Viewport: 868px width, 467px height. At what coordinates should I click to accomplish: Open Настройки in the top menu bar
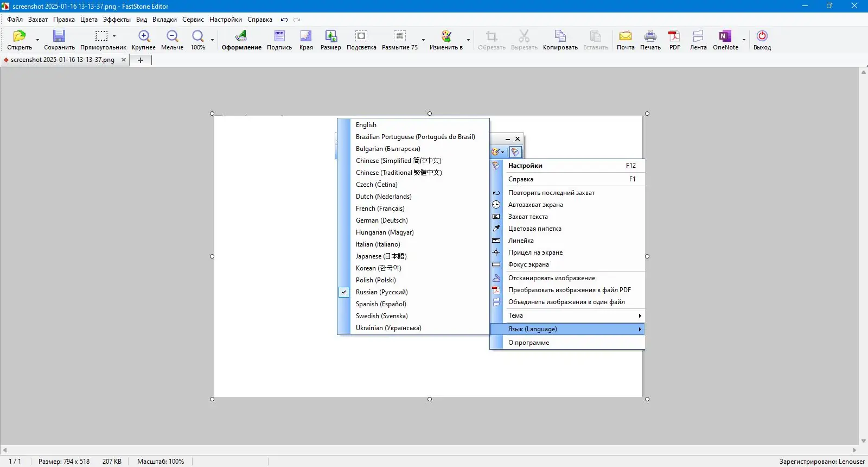[226, 20]
